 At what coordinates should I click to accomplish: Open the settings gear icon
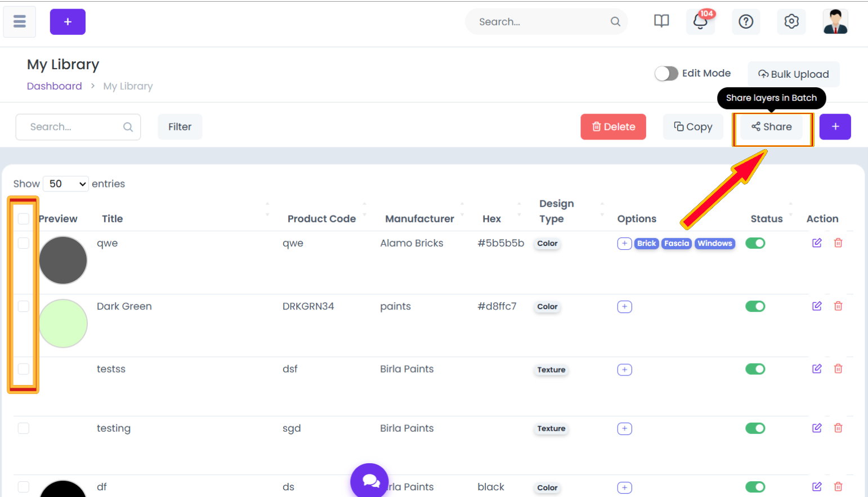pyautogui.click(x=791, y=22)
